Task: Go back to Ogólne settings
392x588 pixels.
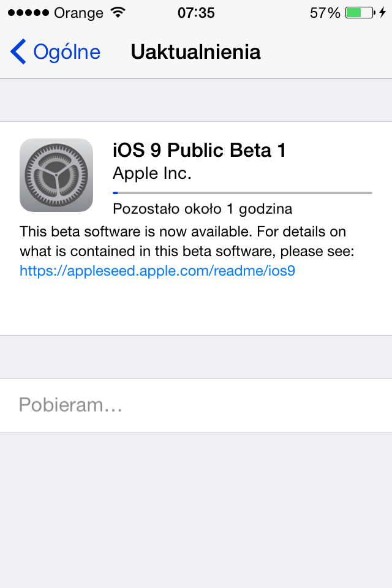Action: 56,51
